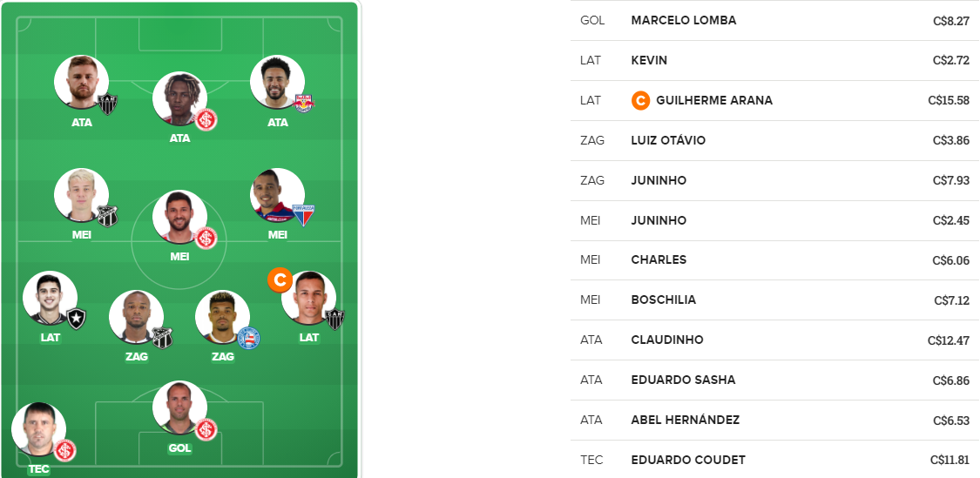Click Luiz Otávio defender name
Screen dimensions: 980x478
[668, 140]
